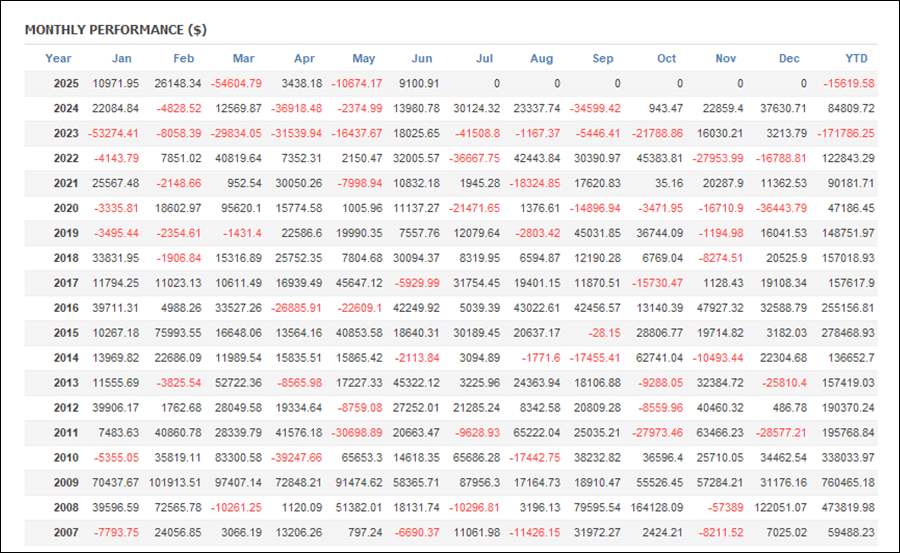Screen dimensions: 900x553
Task: Click the Monthly Performance ($) heading
Action: click(x=115, y=30)
